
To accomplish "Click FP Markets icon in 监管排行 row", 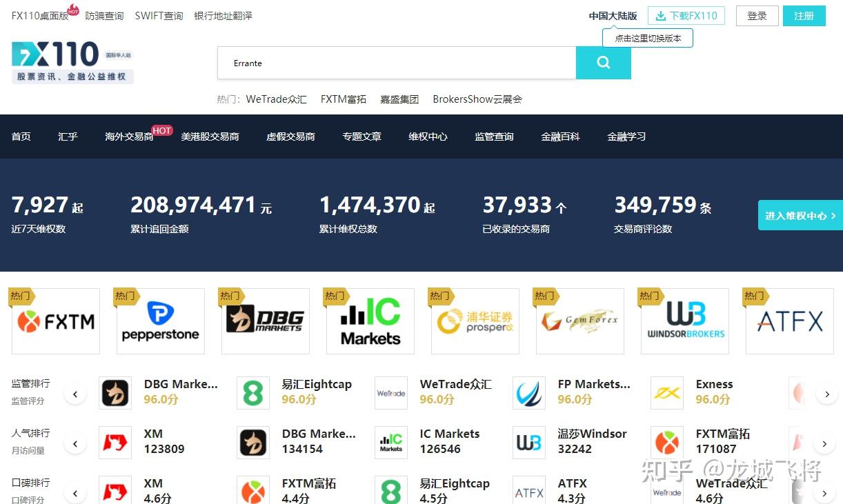I will (x=529, y=393).
